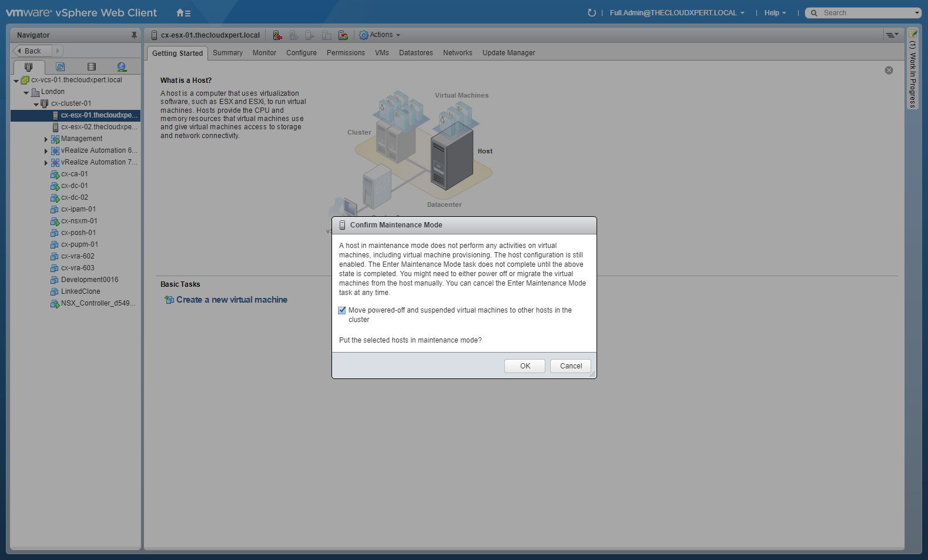Screen dimensions: 928x560
Task: Open the Work In Progress side panel
Action: coord(913,71)
